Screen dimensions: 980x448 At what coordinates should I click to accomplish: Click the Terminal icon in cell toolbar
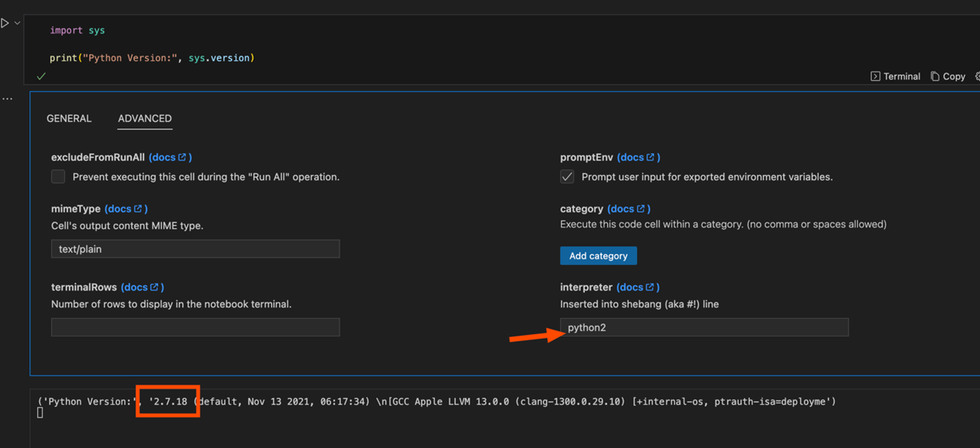(875, 76)
